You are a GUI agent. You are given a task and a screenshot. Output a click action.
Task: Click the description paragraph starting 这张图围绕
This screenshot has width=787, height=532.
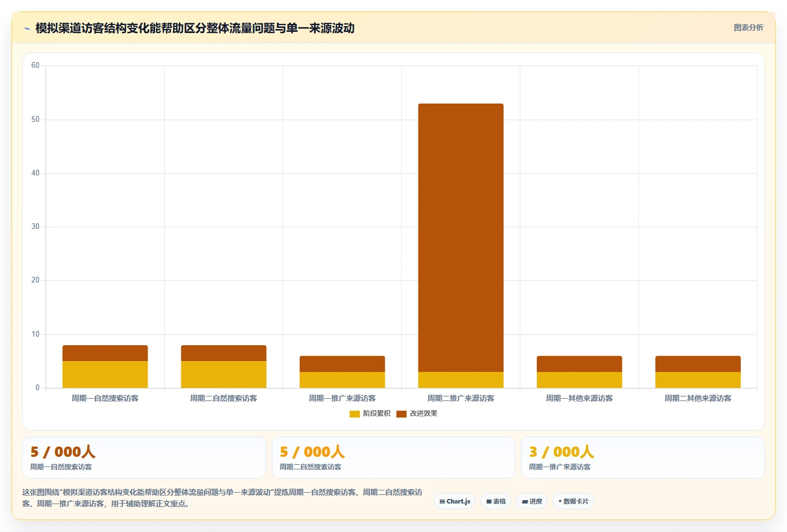[x=223, y=498]
